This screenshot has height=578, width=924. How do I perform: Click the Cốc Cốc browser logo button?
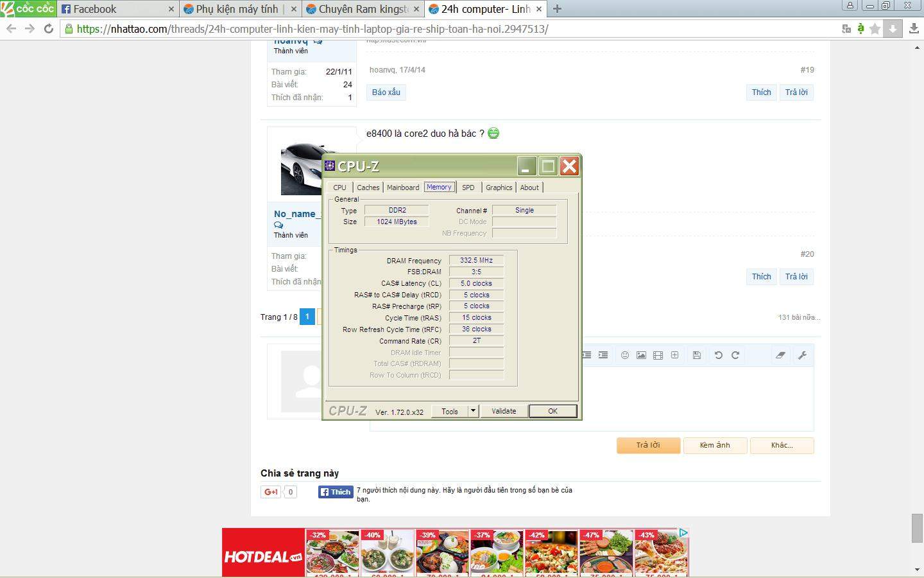(x=28, y=8)
